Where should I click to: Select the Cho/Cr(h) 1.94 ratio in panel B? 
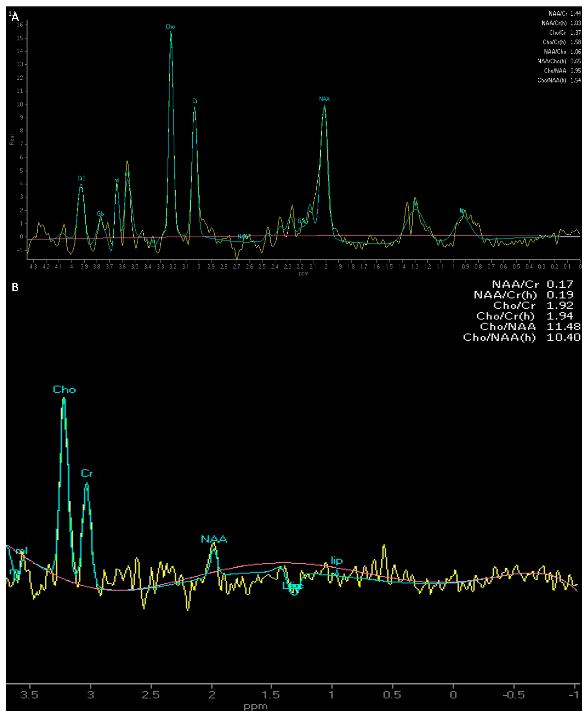pos(524,316)
